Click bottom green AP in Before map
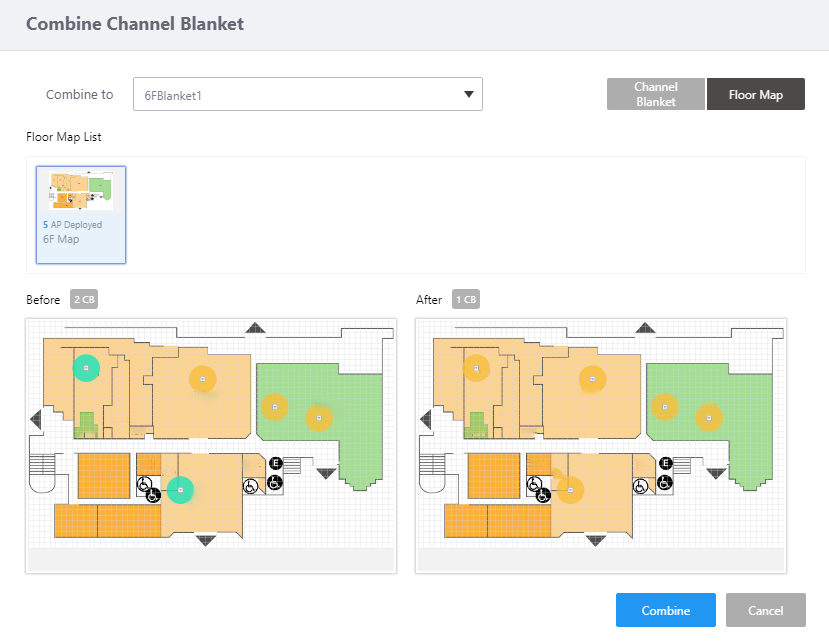829x643 pixels. pos(180,489)
